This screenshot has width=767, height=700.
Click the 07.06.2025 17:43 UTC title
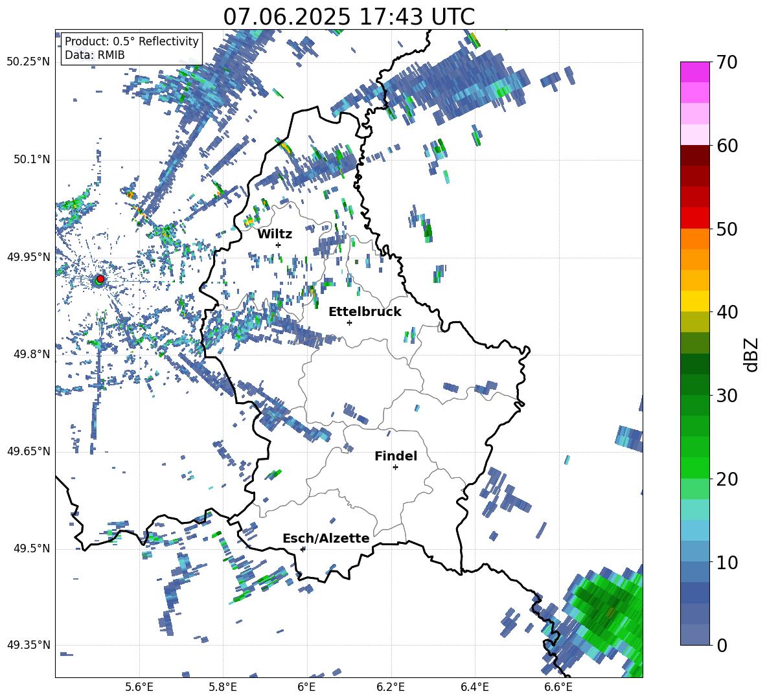coord(349,17)
